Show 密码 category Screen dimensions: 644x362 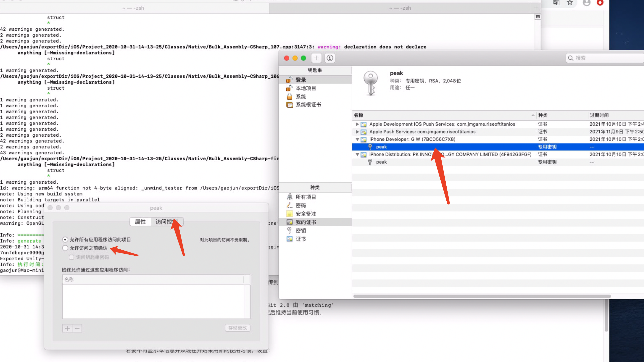tap(315, 205)
